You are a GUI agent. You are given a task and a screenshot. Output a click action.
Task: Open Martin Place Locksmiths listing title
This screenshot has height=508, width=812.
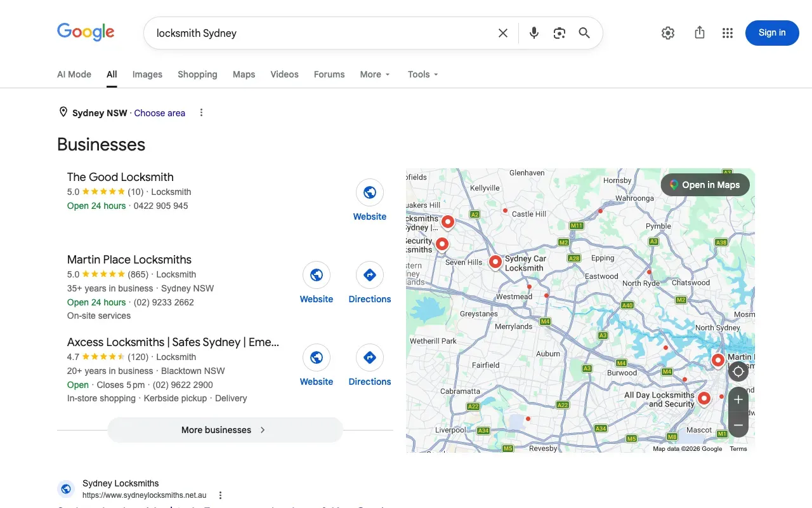[x=129, y=260]
